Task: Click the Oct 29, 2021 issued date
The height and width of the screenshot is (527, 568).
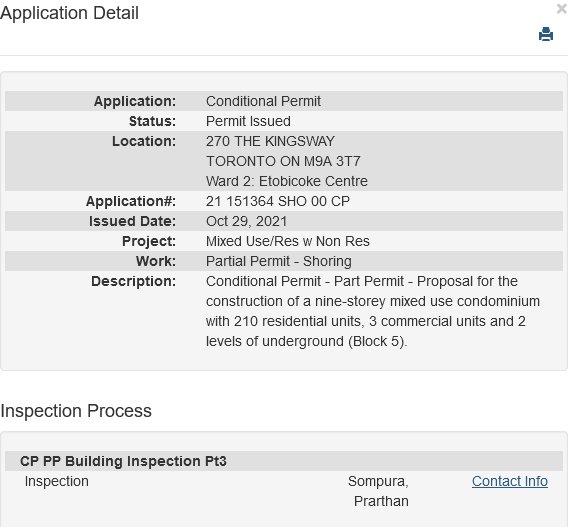Action: (246, 221)
